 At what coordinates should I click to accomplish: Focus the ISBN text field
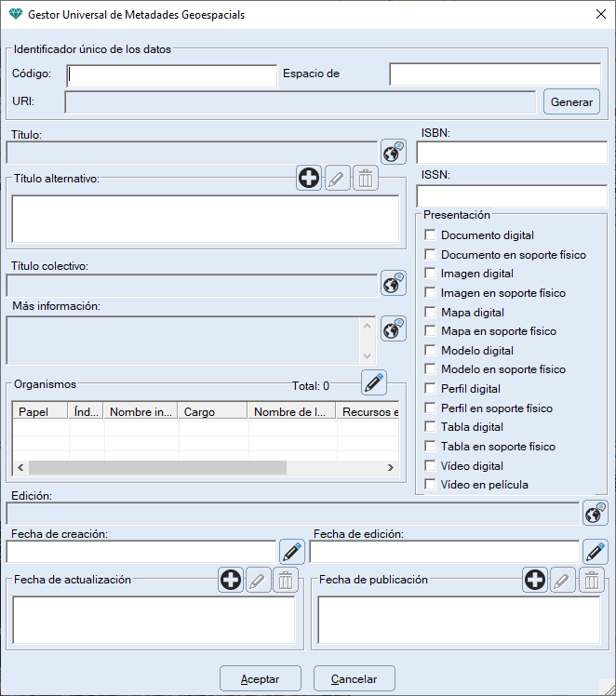pos(511,153)
